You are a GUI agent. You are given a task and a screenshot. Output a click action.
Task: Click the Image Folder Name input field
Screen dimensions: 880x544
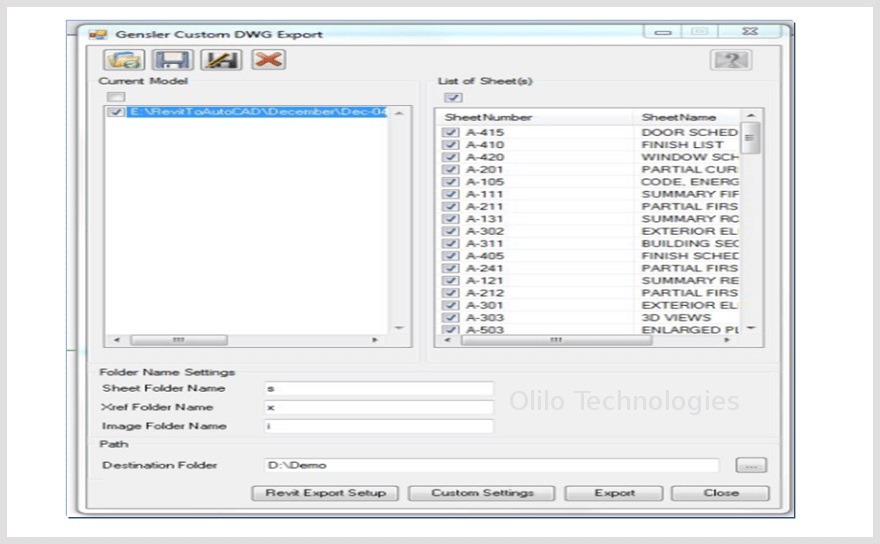(379, 427)
